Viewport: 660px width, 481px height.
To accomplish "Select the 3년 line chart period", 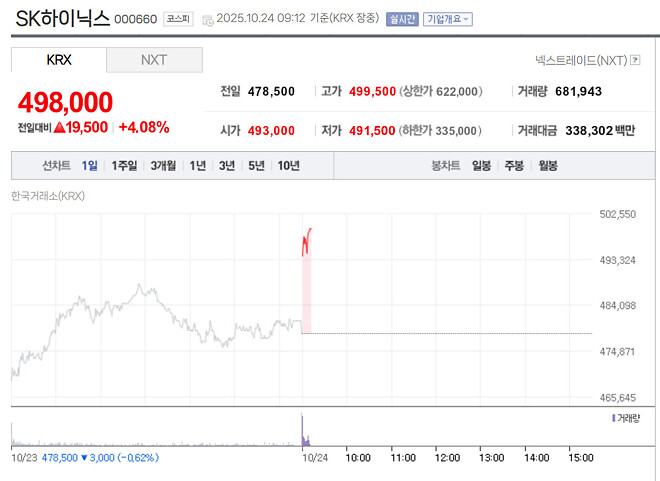I will click(x=227, y=166).
